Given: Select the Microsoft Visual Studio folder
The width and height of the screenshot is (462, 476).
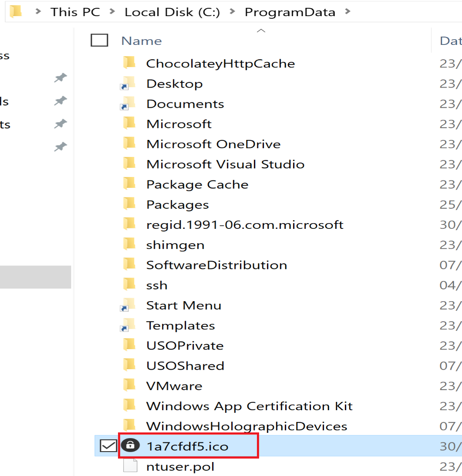Looking at the screenshot, I should pos(225,164).
